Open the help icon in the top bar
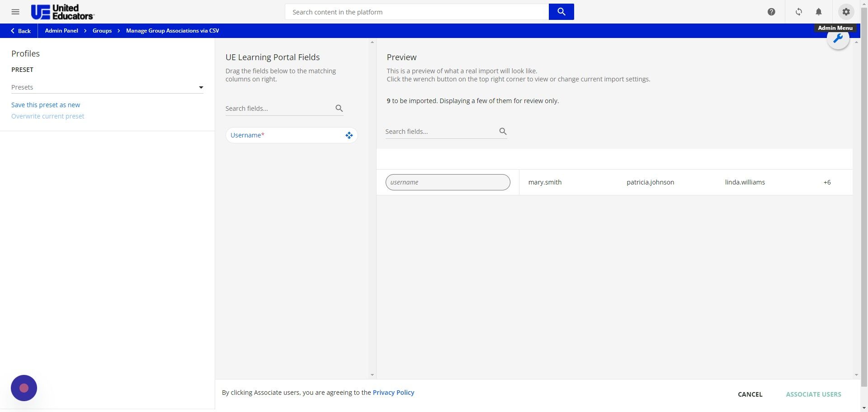The width and height of the screenshot is (868, 412). point(772,12)
